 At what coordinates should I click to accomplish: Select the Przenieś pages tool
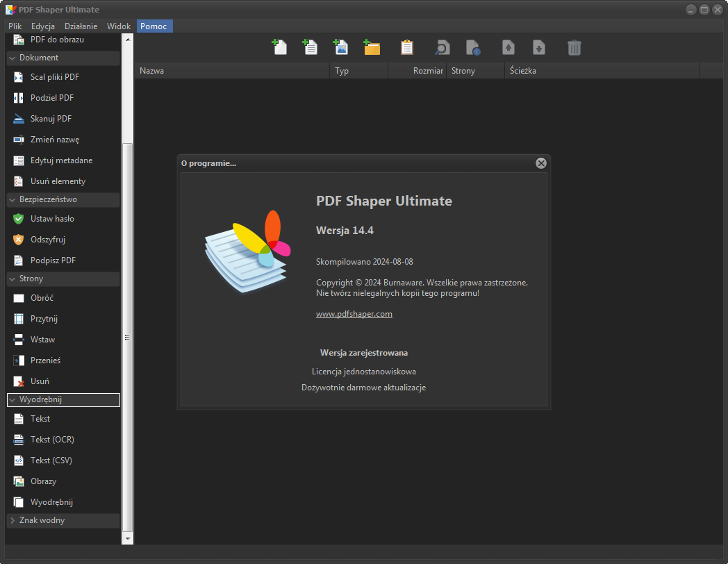(x=64, y=360)
